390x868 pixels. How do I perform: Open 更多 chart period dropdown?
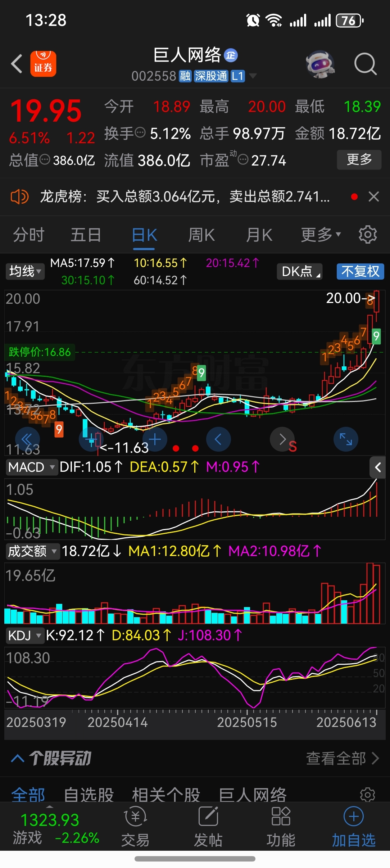point(321,235)
